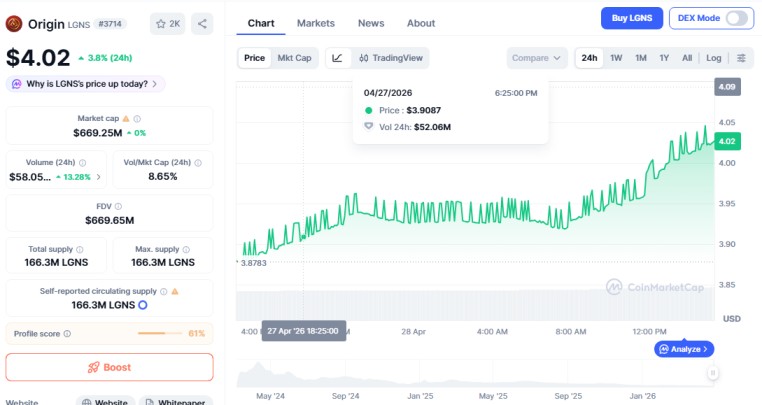Toggle the DEX Mode switch
The height and width of the screenshot is (405, 762).
tap(737, 18)
